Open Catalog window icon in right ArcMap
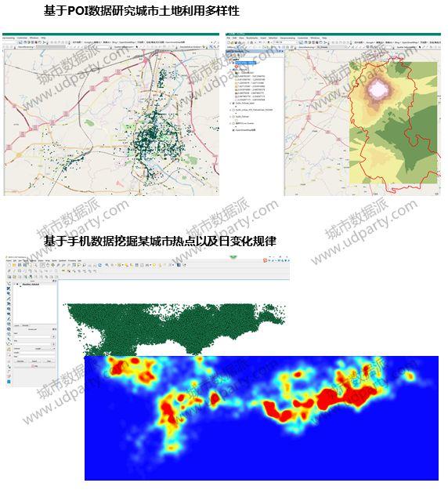This screenshot has height=490, width=448. click(x=309, y=42)
